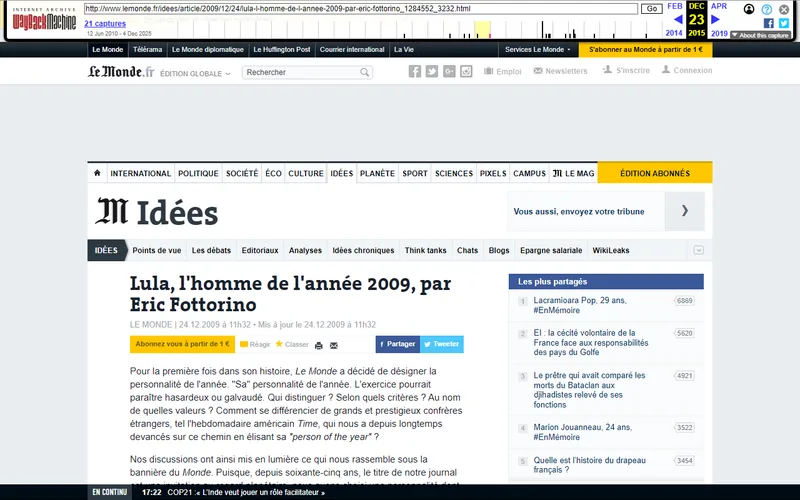800x500 pixels.
Task: Select FEB 2014 capture date
Action: [x=674, y=19]
